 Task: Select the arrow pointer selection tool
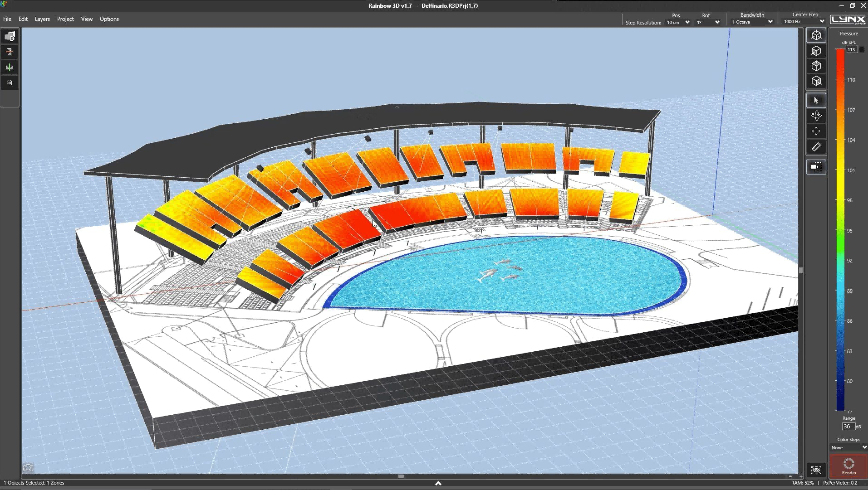coord(816,101)
